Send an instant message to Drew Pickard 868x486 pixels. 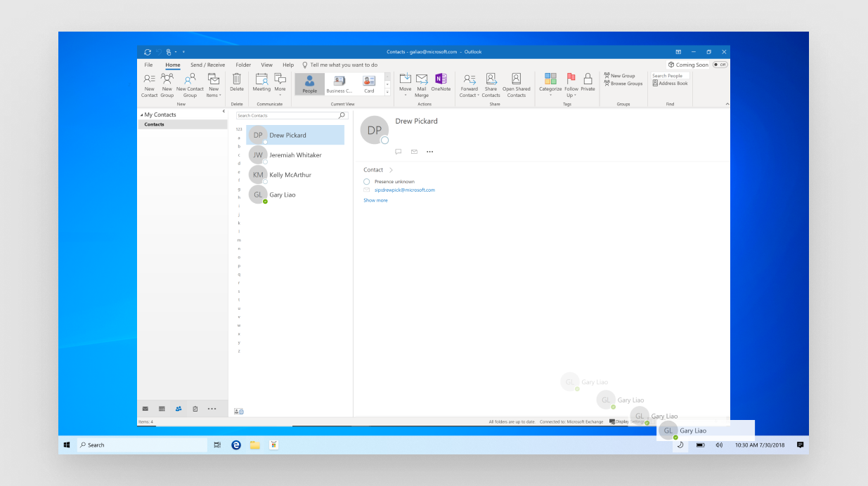[398, 152]
